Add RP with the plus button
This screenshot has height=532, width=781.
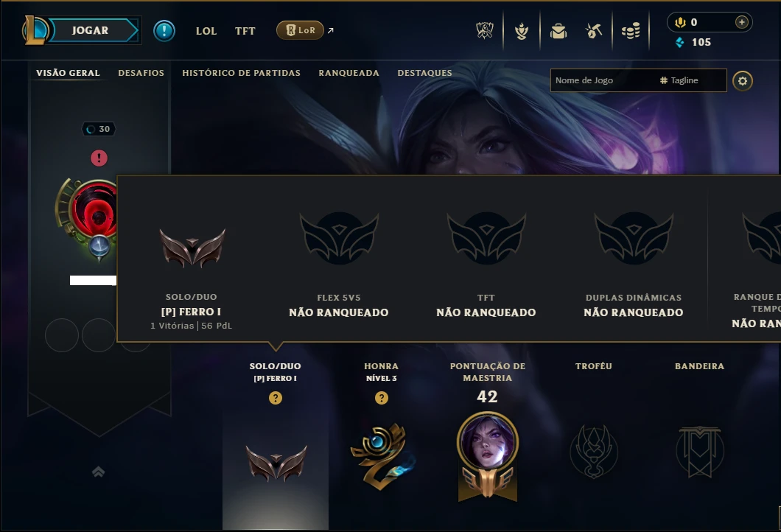[x=742, y=22]
